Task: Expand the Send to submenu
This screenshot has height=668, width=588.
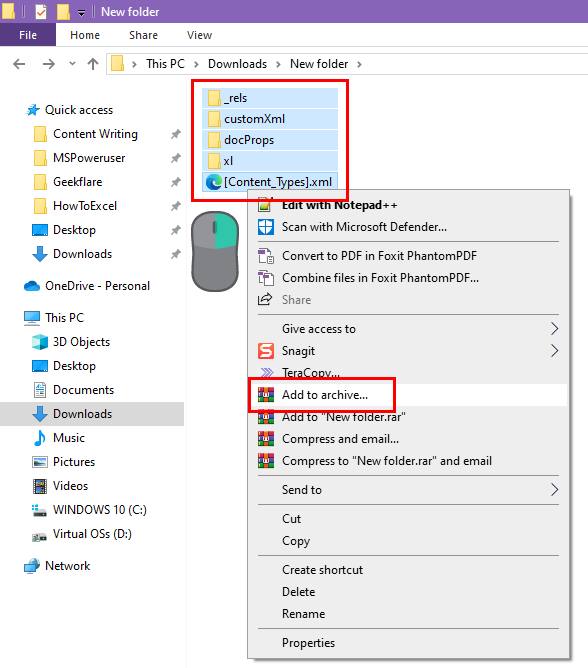Action: pos(408,490)
